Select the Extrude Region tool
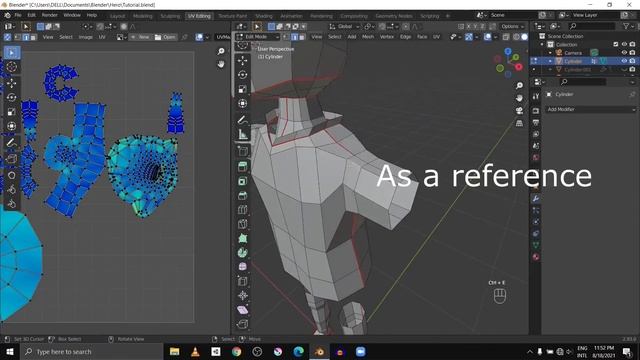The image size is (640, 360). pos(242,167)
